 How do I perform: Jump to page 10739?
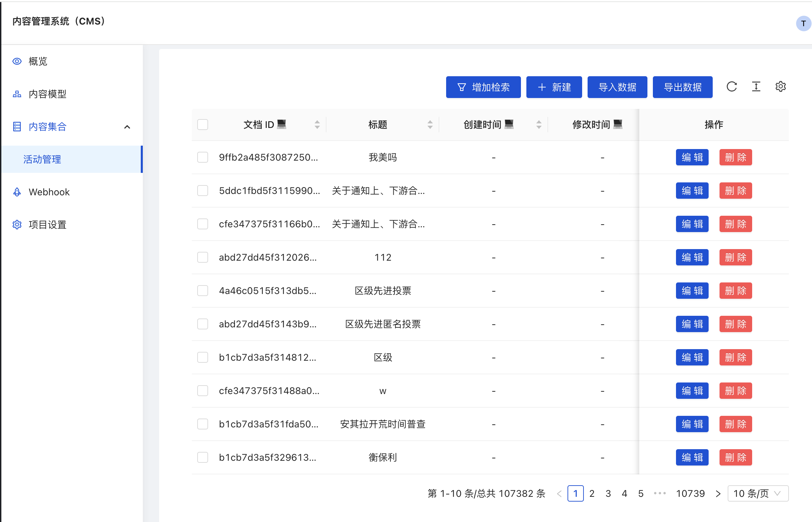click(x=690, y=493)
